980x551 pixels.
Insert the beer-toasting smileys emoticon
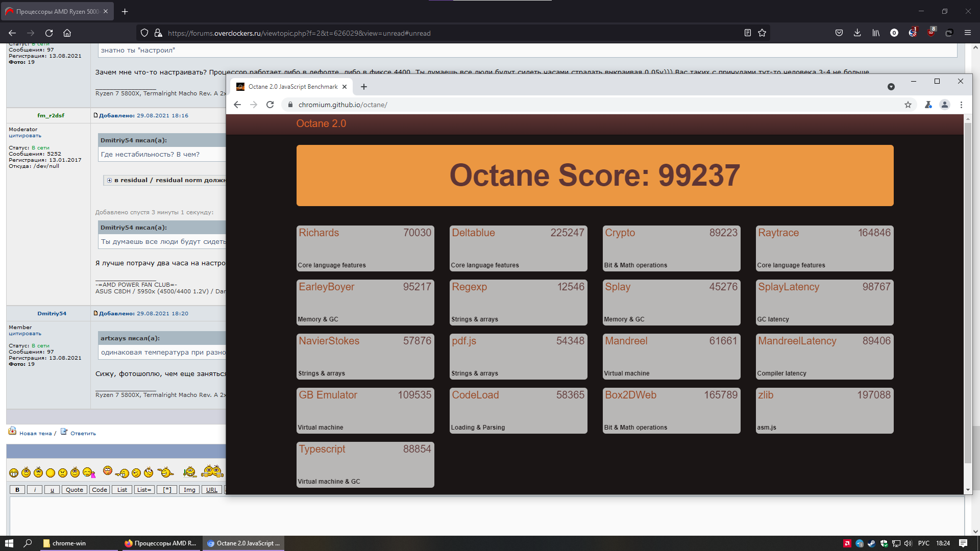pos(212,472)
